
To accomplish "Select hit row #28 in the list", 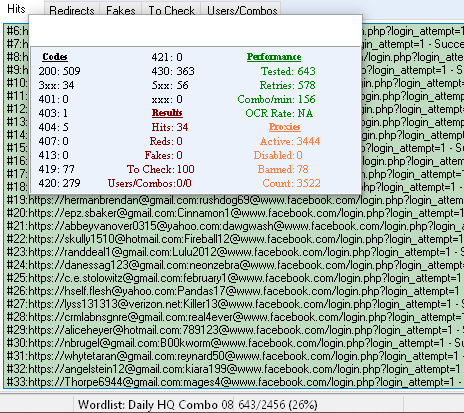I will (233, 317).
